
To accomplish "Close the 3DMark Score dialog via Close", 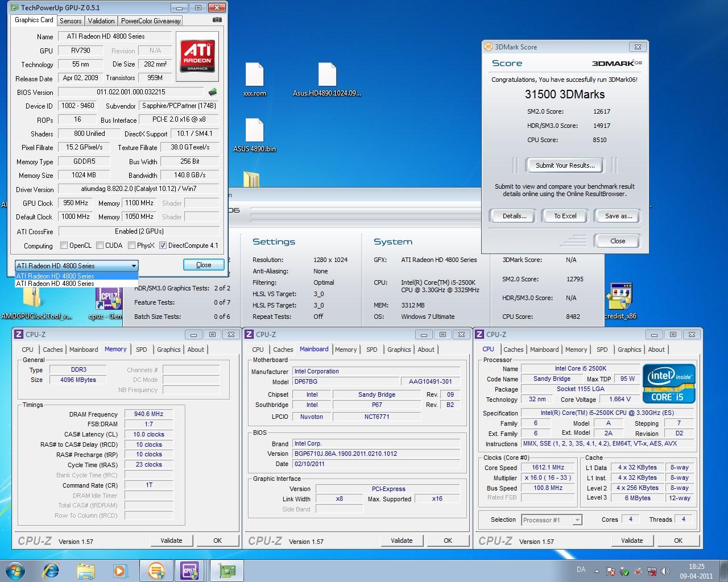I will point(618,241).
